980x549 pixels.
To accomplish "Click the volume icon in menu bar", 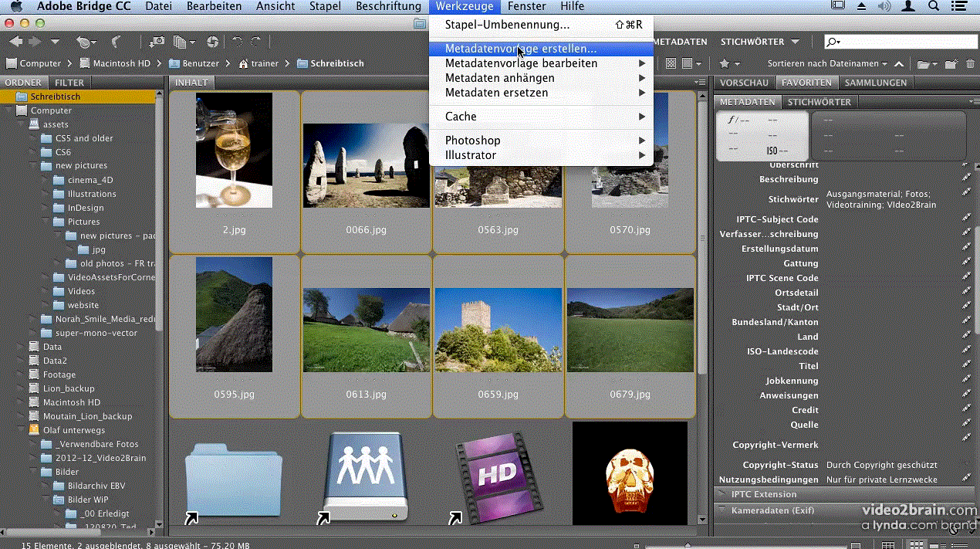I will click(884, 6).
